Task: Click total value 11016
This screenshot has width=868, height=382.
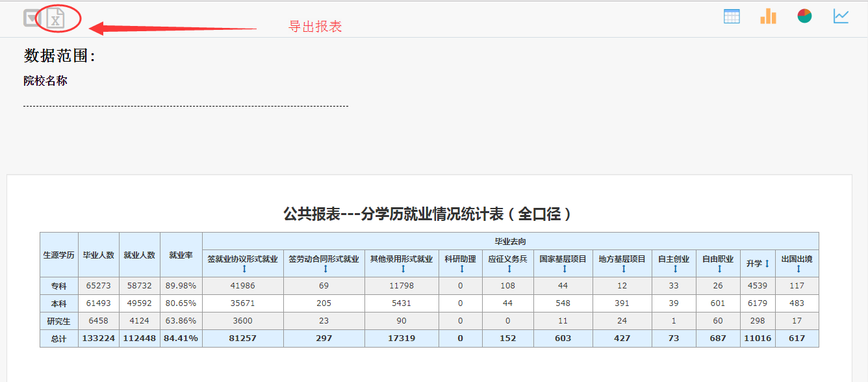Action: pos(758,338)
